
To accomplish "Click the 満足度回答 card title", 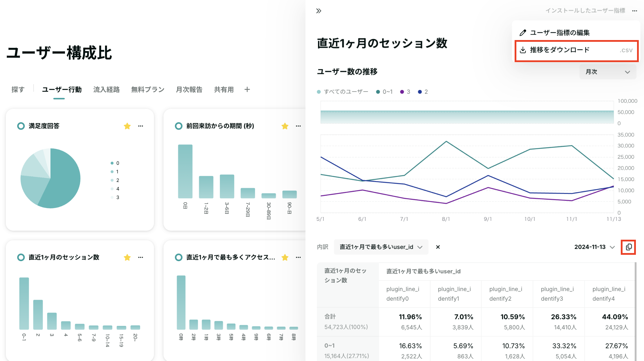I will click(x=44, y=126).
